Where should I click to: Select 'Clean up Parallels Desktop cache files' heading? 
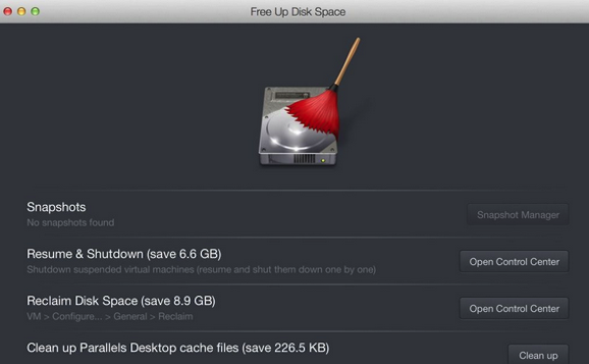click(x=178, y=348)
